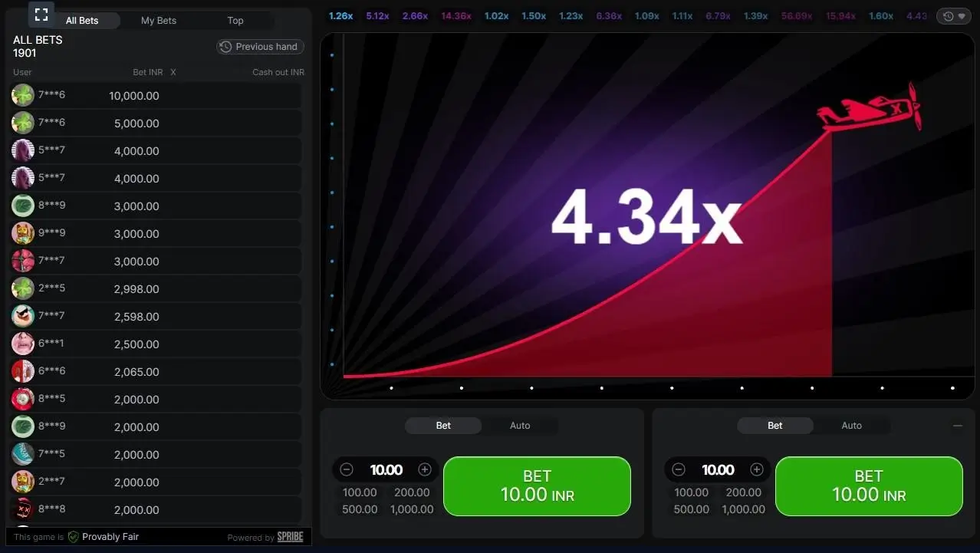This screenshot has height=553, width=980.
Task: Click the Provably Fair shield icon
Action: click(74, 537)
